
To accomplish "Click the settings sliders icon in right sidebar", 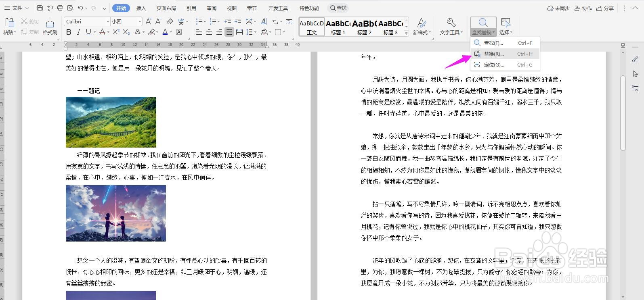I will pyautogui.click(x=635, y=88).
